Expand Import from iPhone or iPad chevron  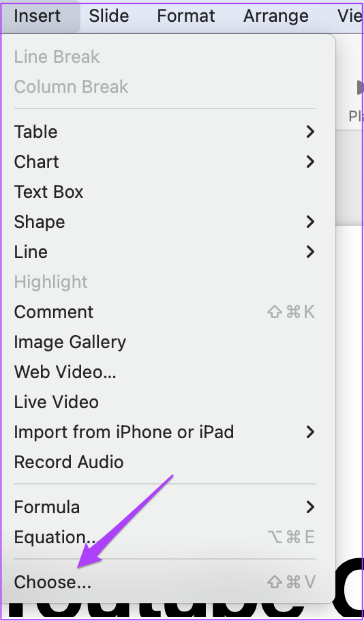[311, 432]
